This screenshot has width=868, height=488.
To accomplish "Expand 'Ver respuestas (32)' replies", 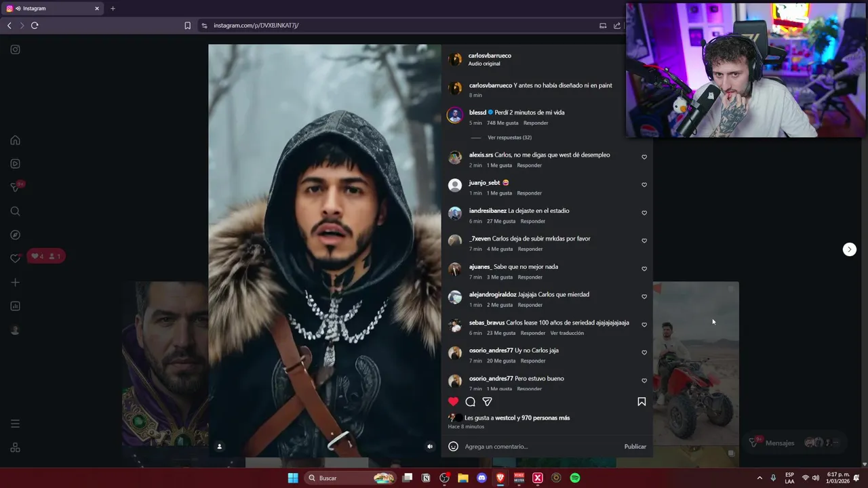I will [509, 138].
